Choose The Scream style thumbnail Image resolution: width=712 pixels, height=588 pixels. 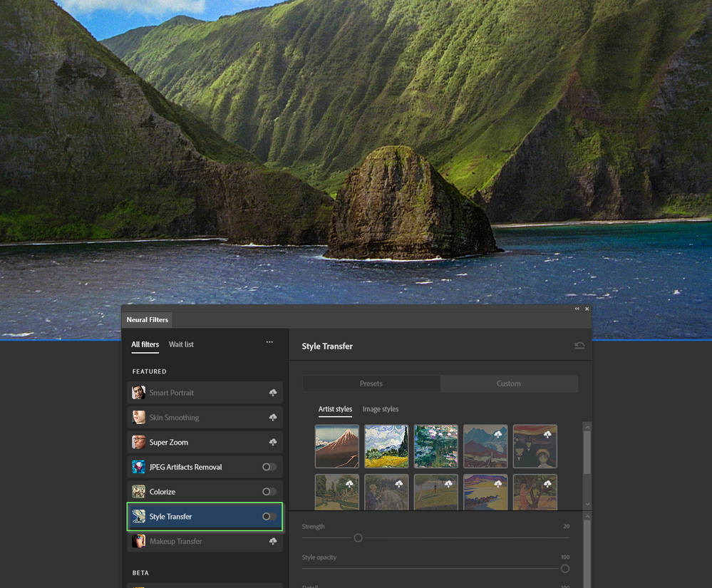click(x=535, y=446)
